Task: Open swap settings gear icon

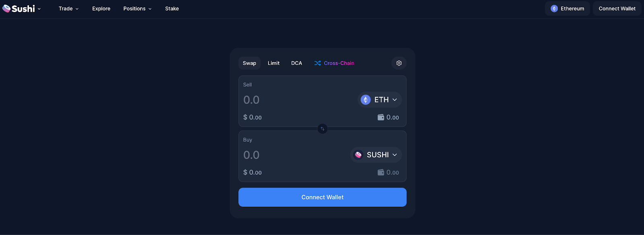Action: [399, 63]
